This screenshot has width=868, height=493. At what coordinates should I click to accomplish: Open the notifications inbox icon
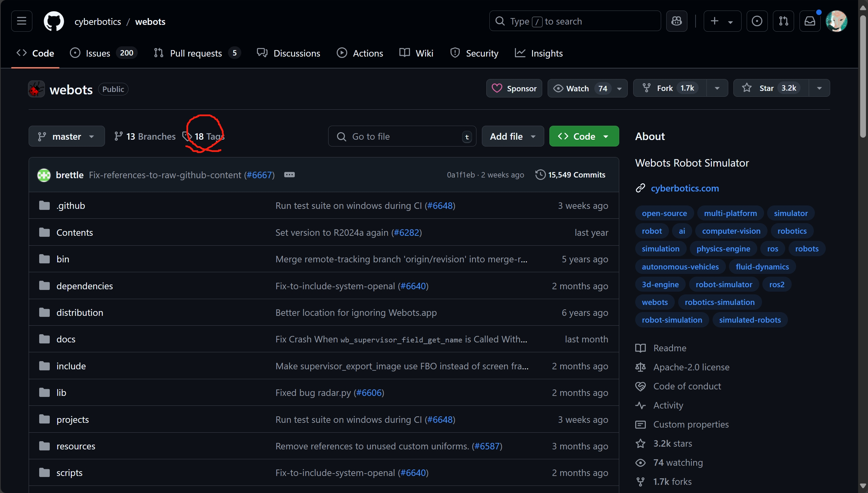pos(810,21)
